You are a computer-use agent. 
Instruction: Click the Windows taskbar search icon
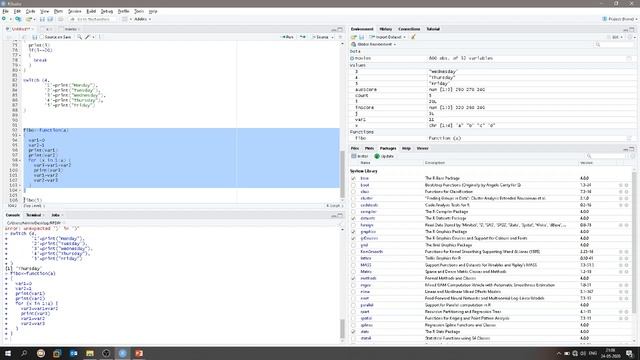24,353
